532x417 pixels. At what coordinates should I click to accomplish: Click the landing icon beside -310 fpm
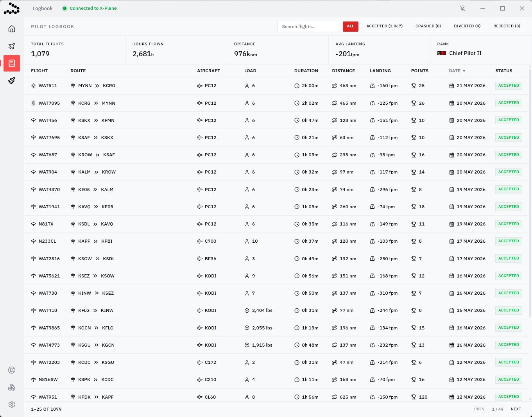tap(373, 293)
